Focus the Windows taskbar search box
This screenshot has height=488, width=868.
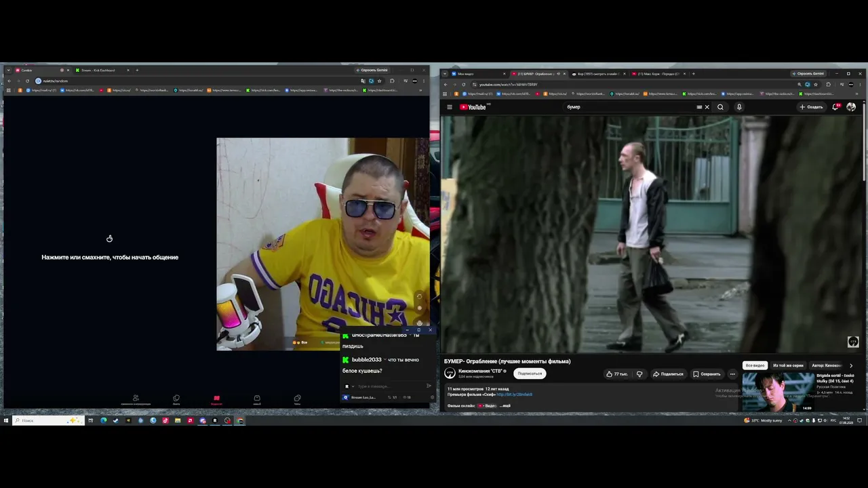[49, 420]
